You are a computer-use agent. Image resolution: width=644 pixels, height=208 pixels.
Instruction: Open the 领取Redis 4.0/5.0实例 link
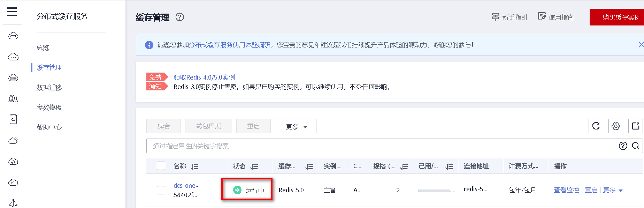pos(204,77)
